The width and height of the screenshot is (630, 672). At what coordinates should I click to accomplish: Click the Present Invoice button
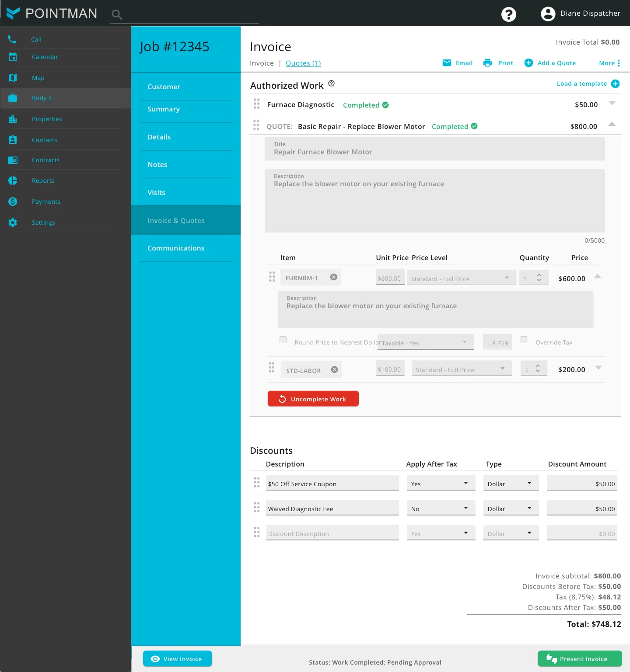579,659
